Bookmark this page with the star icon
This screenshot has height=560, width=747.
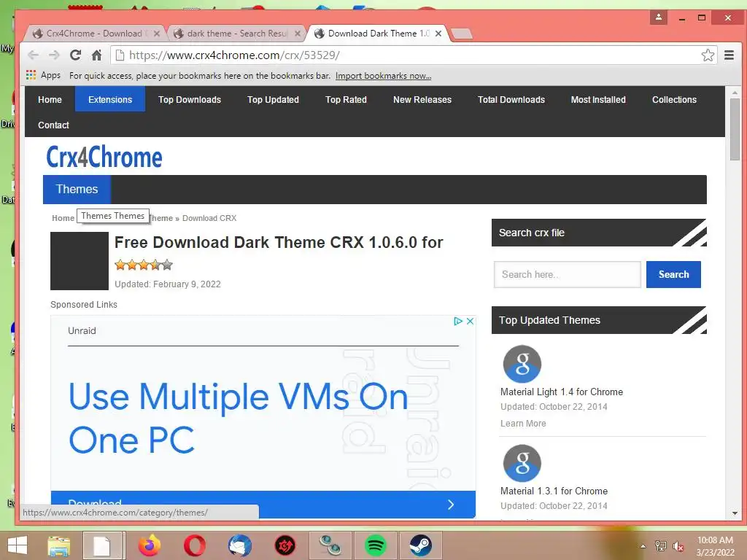pyautogui.click(x=708, y=55)
